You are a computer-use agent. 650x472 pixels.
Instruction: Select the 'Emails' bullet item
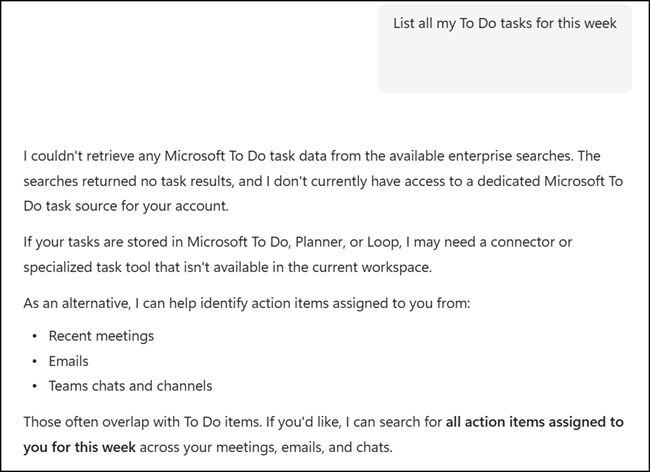tap(68, 361)
